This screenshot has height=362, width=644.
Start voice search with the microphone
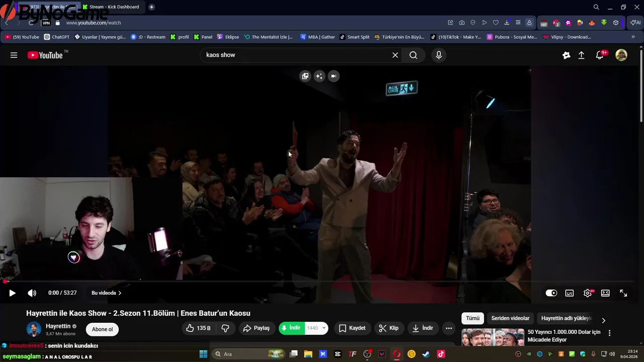(439, 55)
